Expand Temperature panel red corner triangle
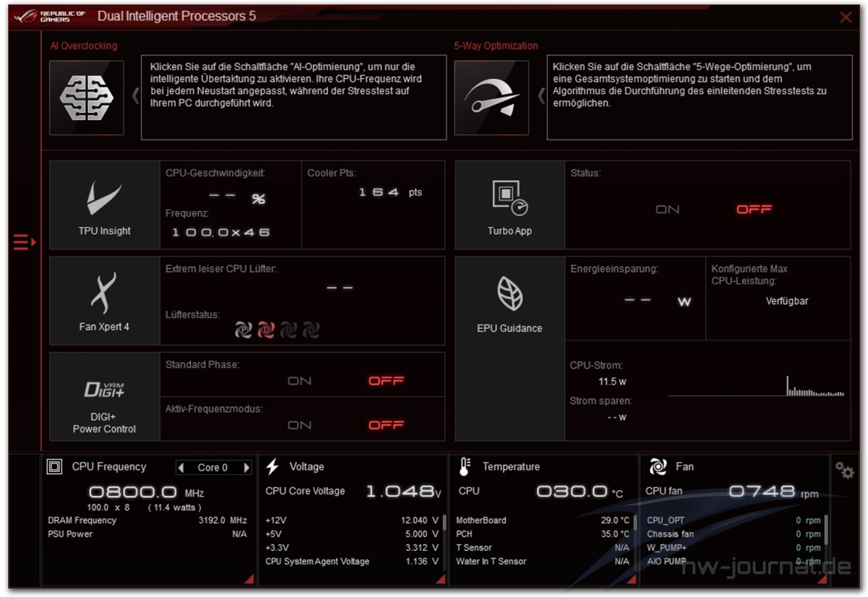This screenshot has height=597, width=868. click(x=631, y=579)
